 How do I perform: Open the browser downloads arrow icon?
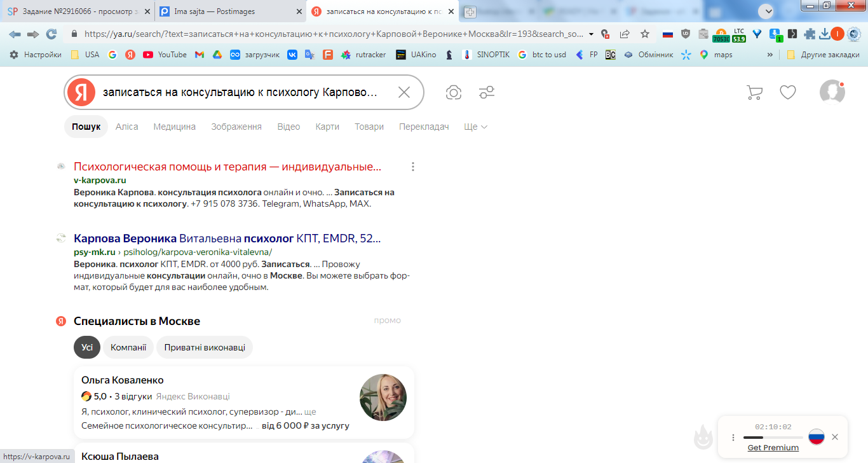[x=824, y=34]
